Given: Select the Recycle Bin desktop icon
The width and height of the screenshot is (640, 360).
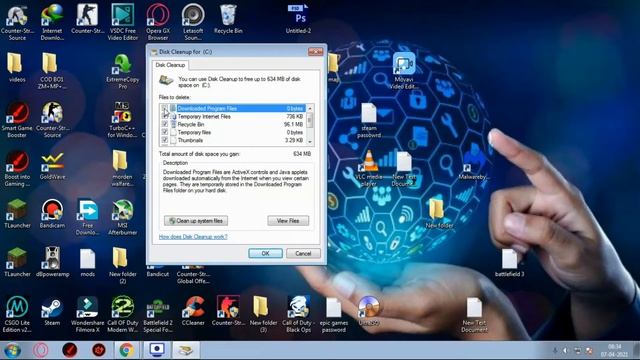Looking at the screenshot, I should tap(228, 19).
